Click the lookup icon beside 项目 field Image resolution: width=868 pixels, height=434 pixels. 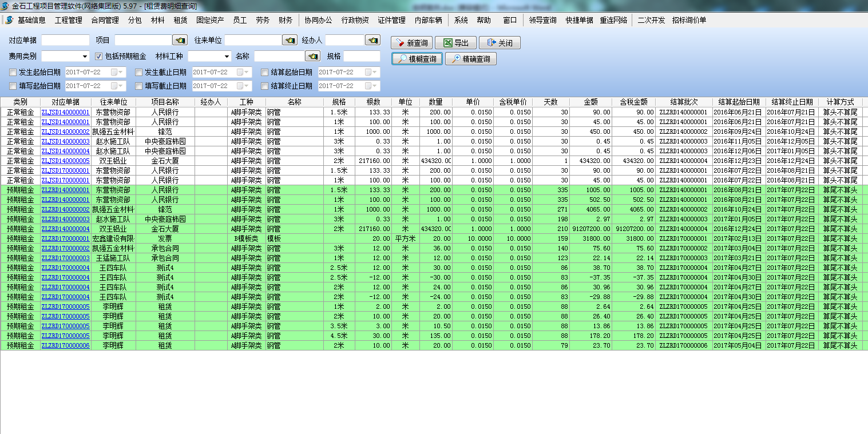180,40
